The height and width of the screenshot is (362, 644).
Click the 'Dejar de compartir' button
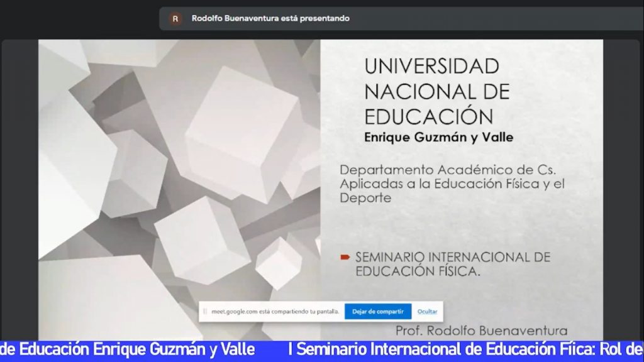tap(378, 312)
